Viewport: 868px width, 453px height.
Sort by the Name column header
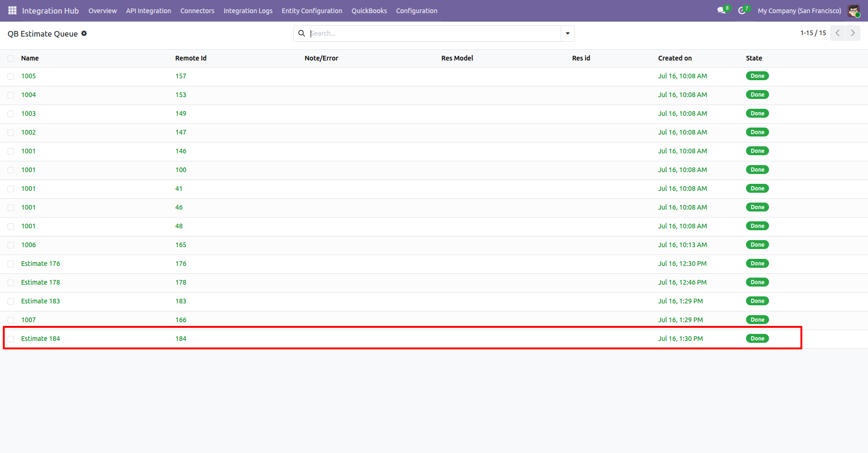pos(30,58)
